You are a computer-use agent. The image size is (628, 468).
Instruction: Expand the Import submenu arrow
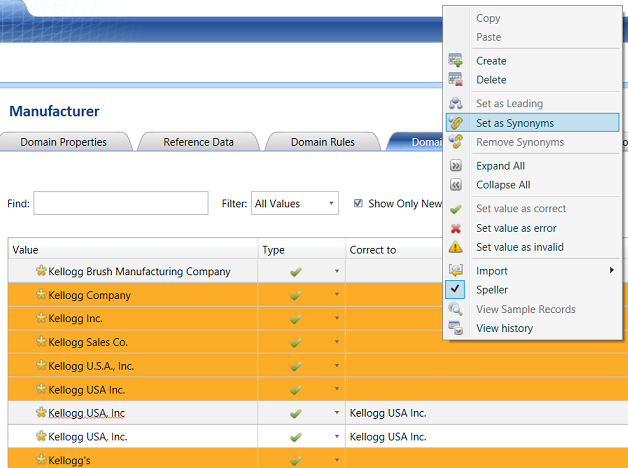611,271
